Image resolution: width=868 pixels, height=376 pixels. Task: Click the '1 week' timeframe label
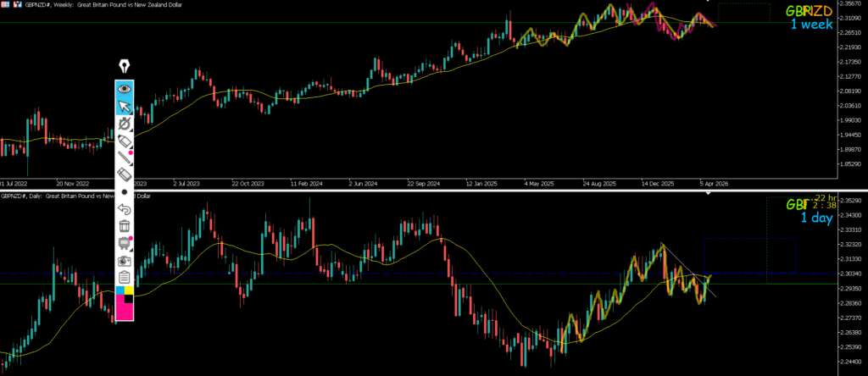[x=811, y=25]
